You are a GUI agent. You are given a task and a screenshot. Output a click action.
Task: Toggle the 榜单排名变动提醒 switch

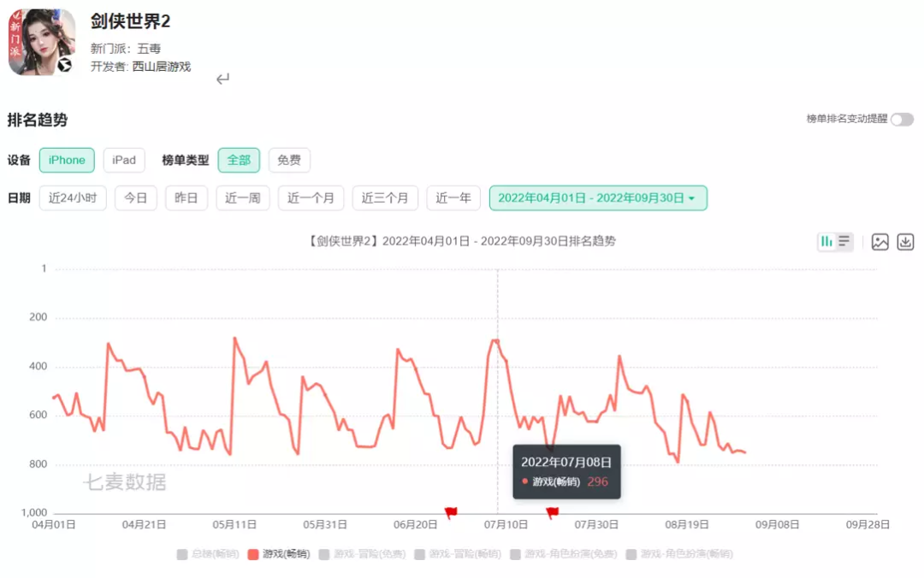903,120
